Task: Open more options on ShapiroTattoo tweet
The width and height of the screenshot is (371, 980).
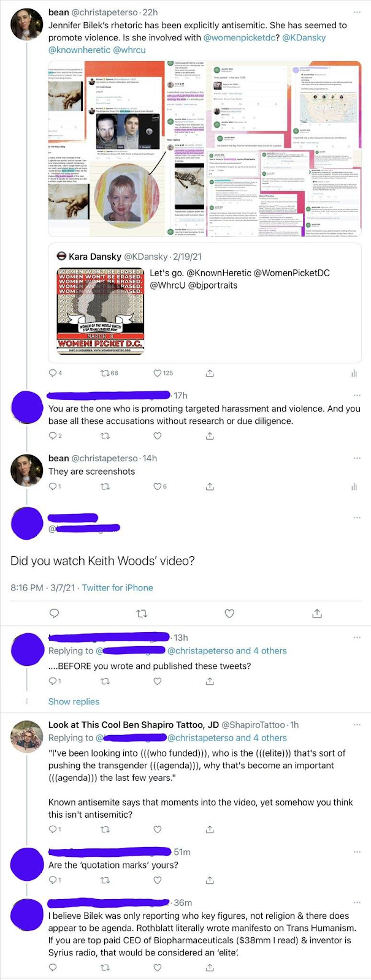Action: click(357, 725)
